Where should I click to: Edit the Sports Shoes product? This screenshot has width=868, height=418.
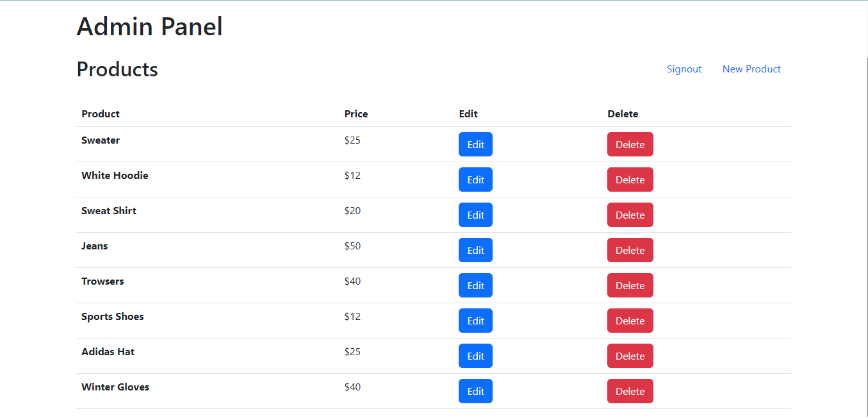475,321
